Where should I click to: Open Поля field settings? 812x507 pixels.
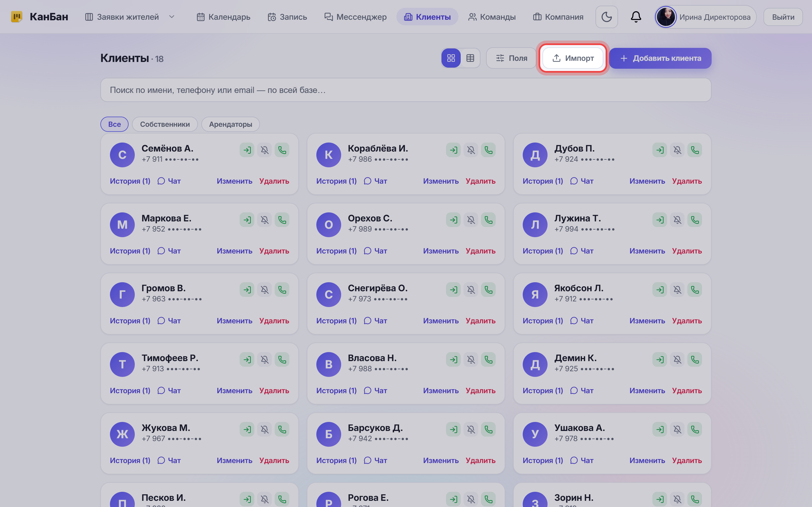click(511, 58)
